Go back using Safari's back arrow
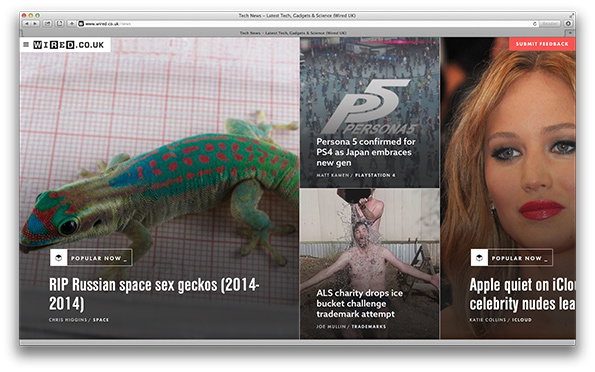 point(27,24)
